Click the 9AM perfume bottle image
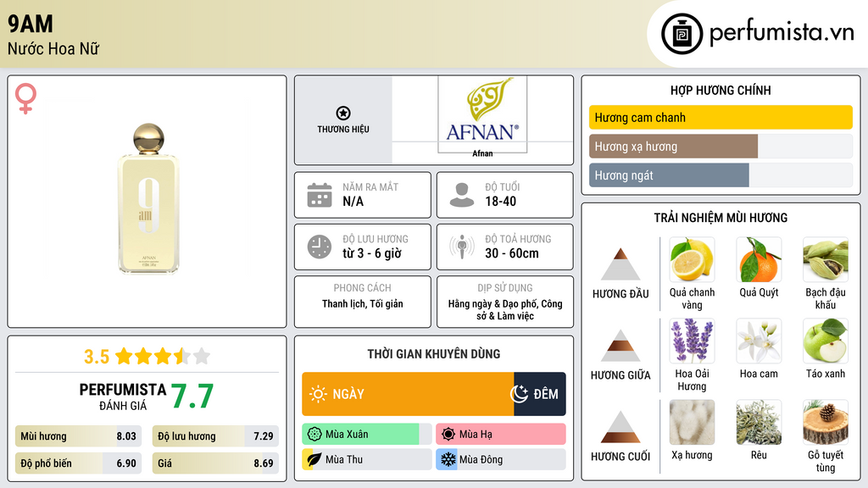Viewport: 868px width, 488px height. (147, 200)
